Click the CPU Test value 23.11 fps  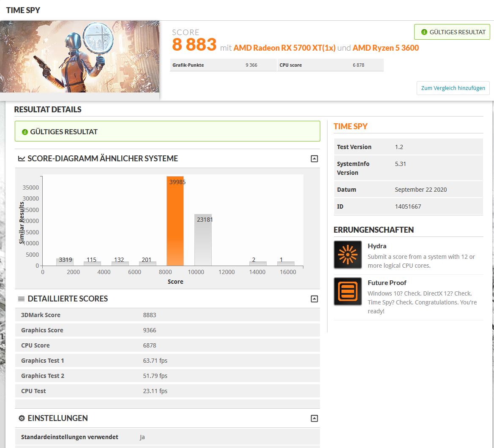pyautogui.click(x=155, y=391)
